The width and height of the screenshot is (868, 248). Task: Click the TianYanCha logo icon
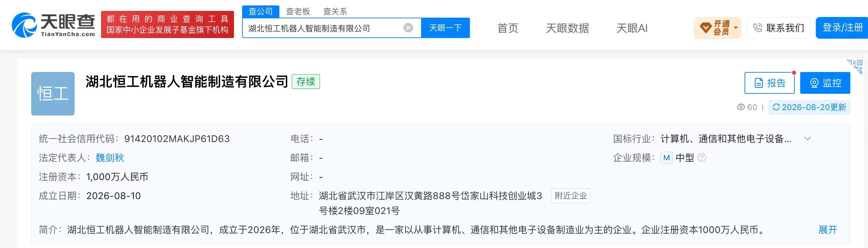click(24, 25)
